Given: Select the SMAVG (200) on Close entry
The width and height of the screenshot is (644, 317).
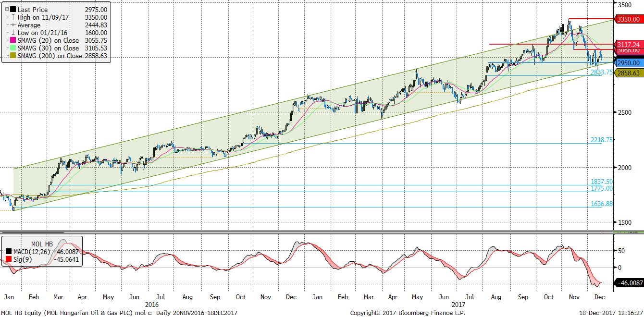Looking at the screenshot, I should (x=58, y=56).
